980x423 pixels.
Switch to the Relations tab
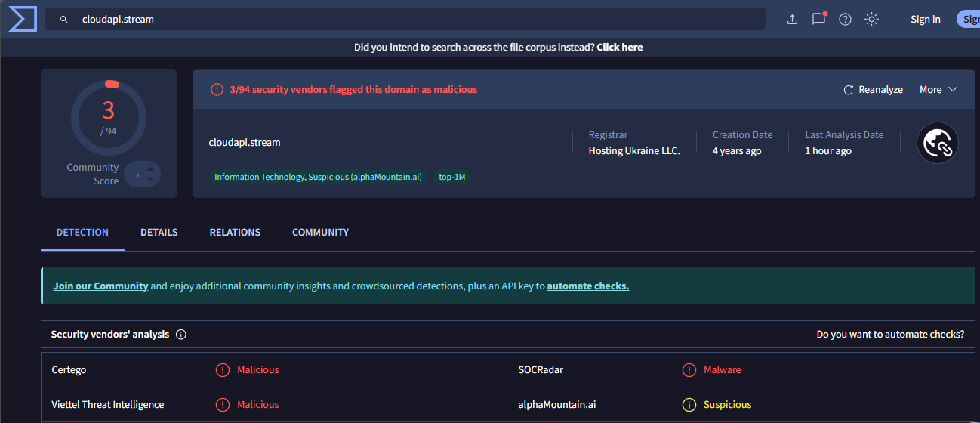coord(235,233)
